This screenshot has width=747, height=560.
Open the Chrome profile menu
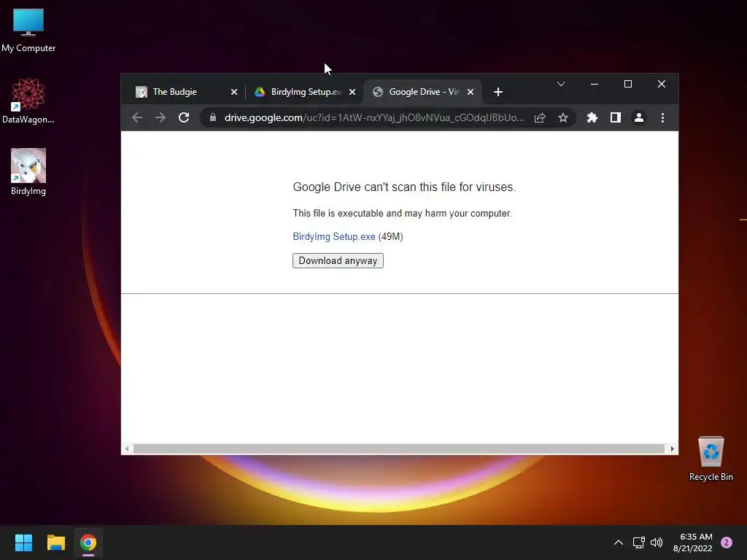point(639,117)
